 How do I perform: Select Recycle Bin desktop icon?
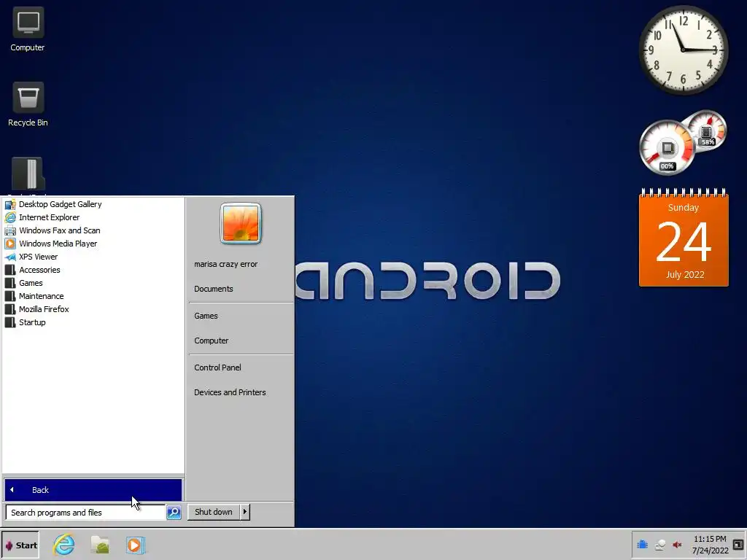28,104
